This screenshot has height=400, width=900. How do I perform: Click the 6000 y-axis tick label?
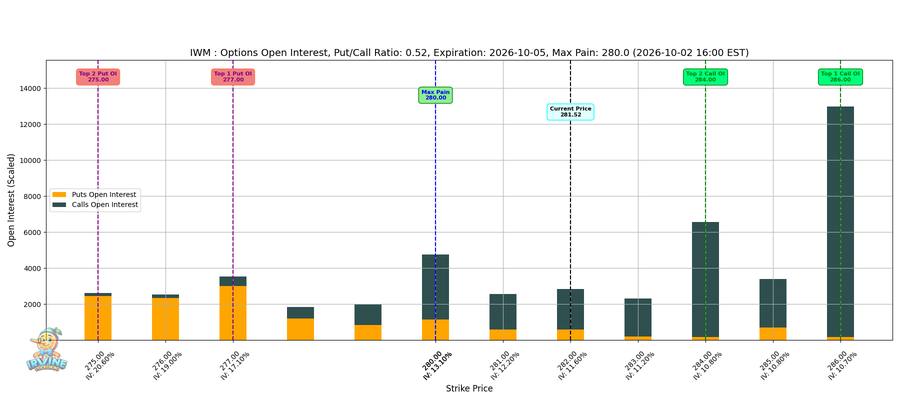pyautogui.click(x=32, y=232)
